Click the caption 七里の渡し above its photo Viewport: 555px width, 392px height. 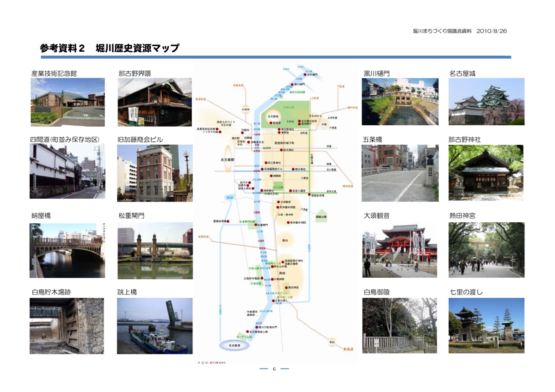coord(466,292)
